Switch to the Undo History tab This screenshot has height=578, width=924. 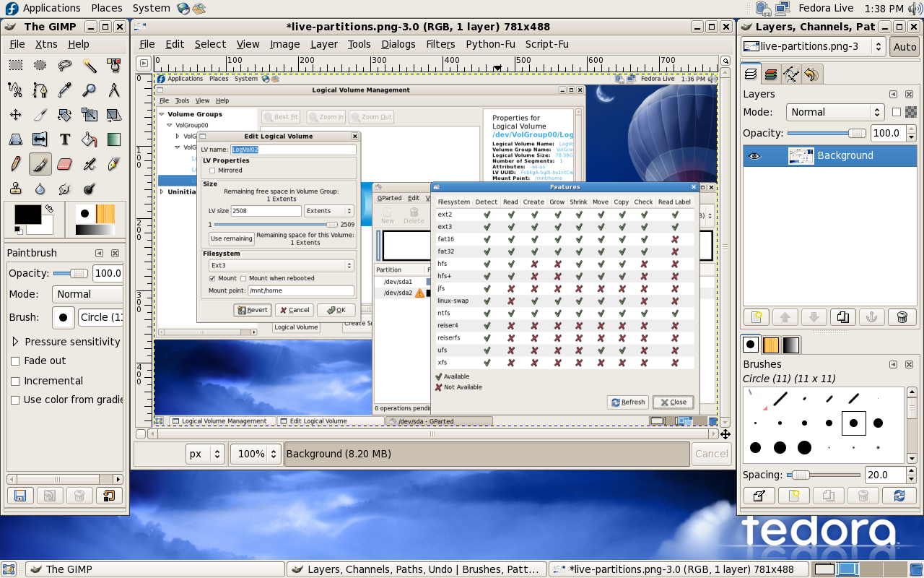811,74
